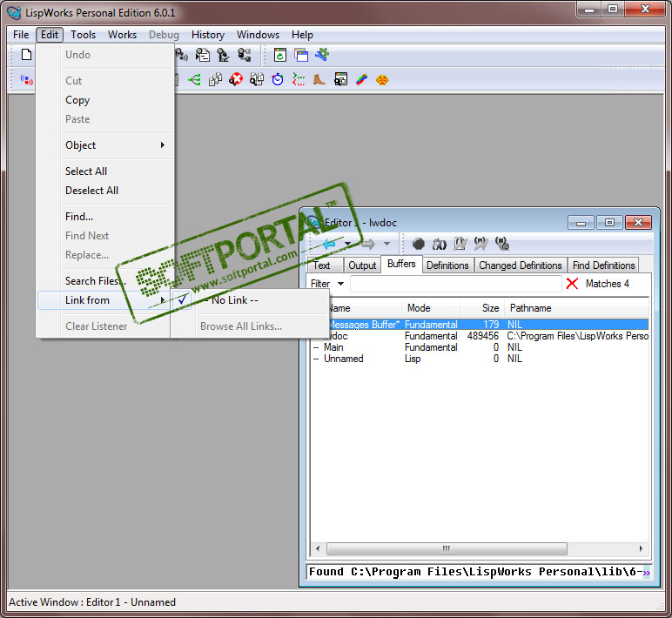Toggle breakpoint with the octagon icon in Editor

click(419, 244)
